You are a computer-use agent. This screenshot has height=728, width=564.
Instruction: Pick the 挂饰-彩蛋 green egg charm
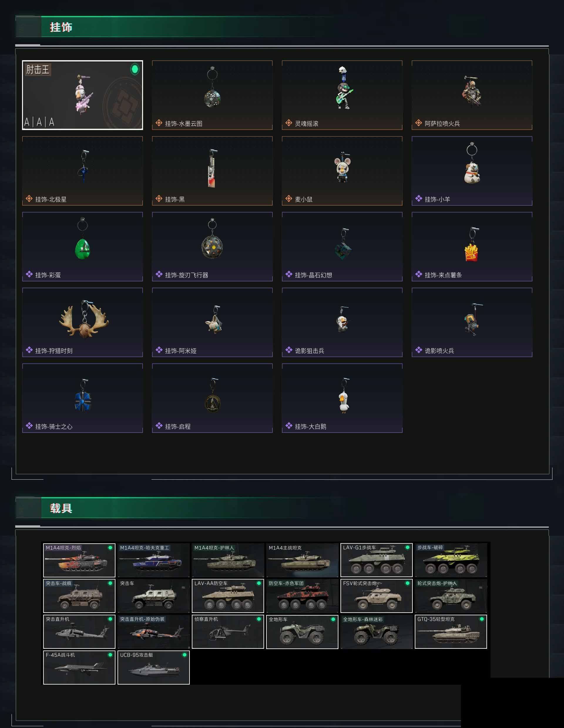coord(82,246)
